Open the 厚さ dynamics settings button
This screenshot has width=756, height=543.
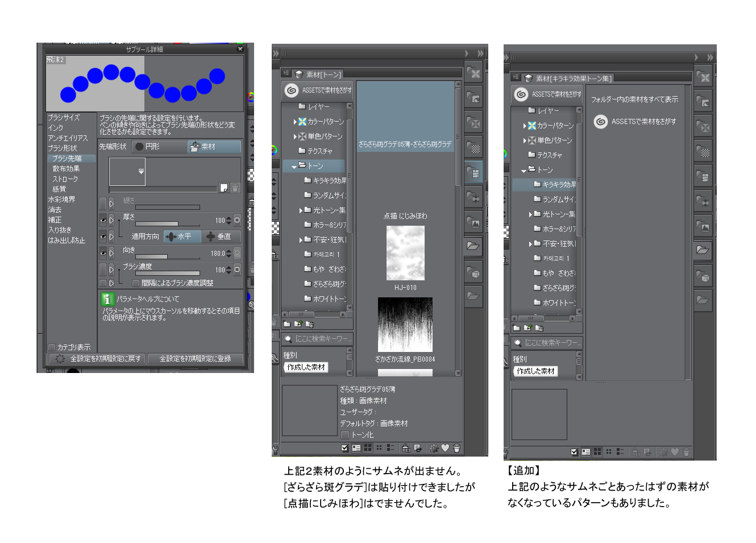(x=237, y=220)
